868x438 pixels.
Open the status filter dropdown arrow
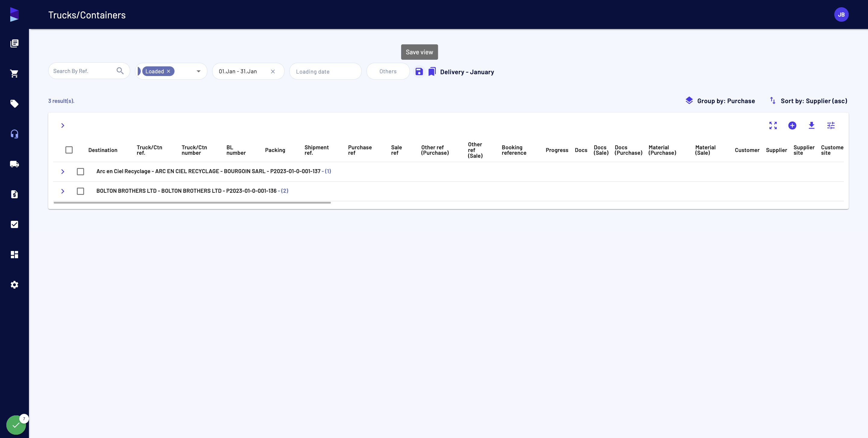199,71
